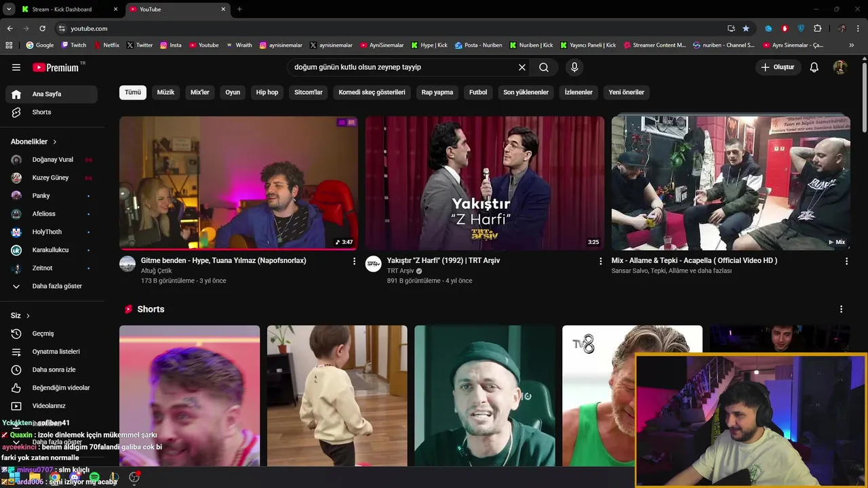Open the YouTube account avatar menu
The width and height of the screenshot is (868, 488).
coord(840,67)
